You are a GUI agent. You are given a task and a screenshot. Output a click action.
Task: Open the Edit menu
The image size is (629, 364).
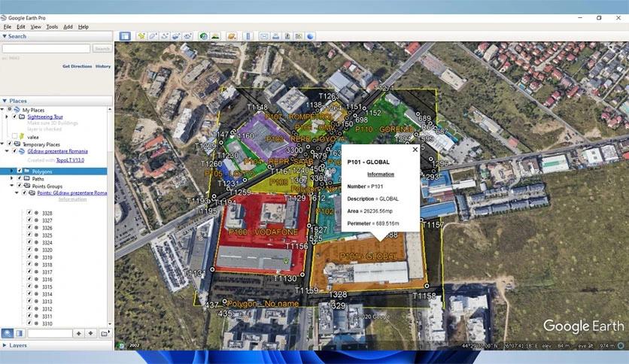click(x=21, y=27)
